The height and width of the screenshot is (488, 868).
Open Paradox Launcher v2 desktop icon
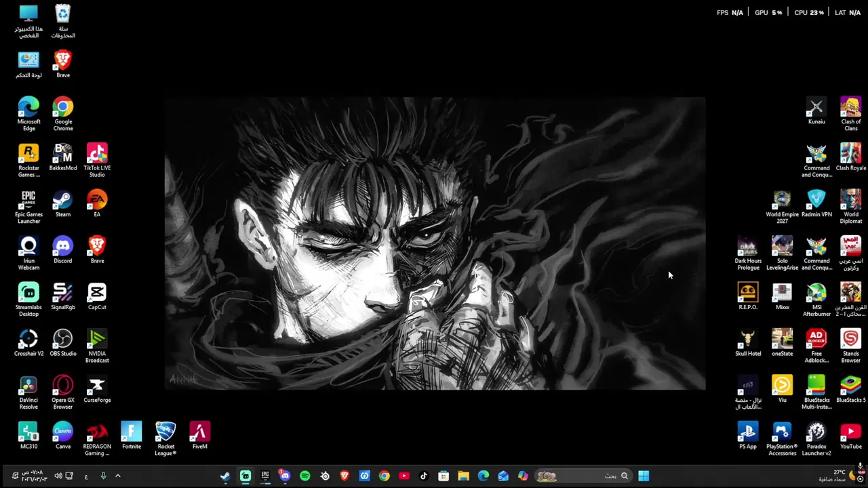click(x=816, y=439)
